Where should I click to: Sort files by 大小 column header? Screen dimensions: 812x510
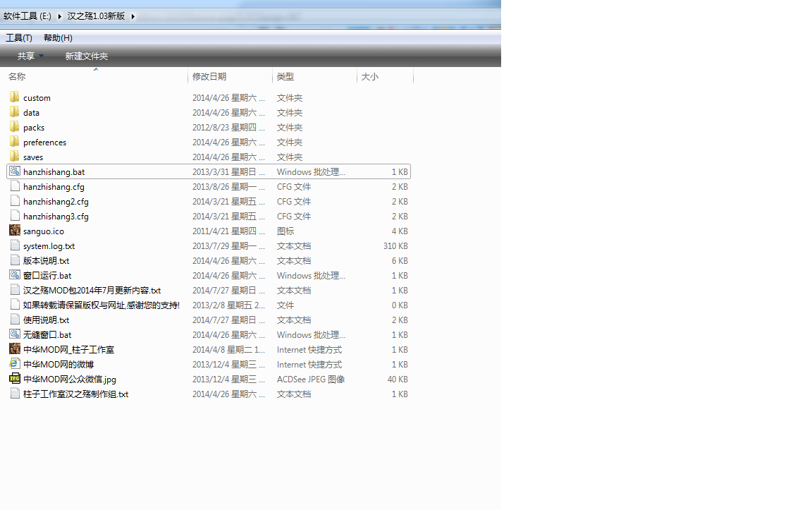click(x=370, y=77)
